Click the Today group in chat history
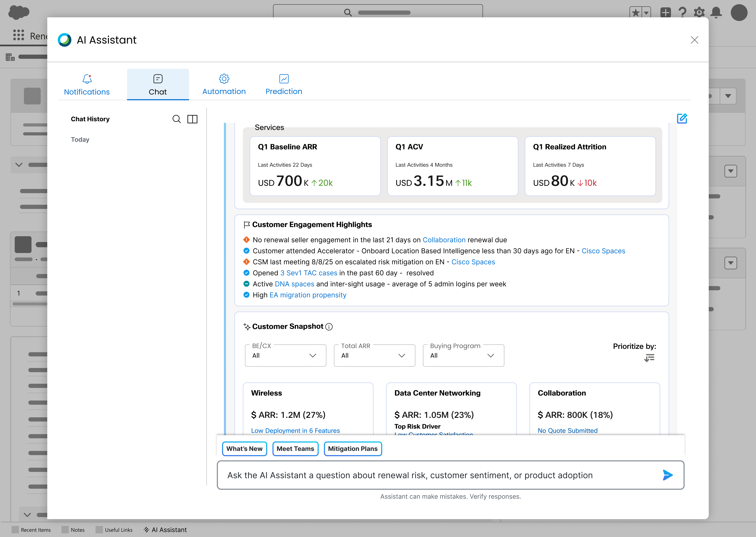Image resolution: width=756 pixels, height=537 pixels. [80, 139]
